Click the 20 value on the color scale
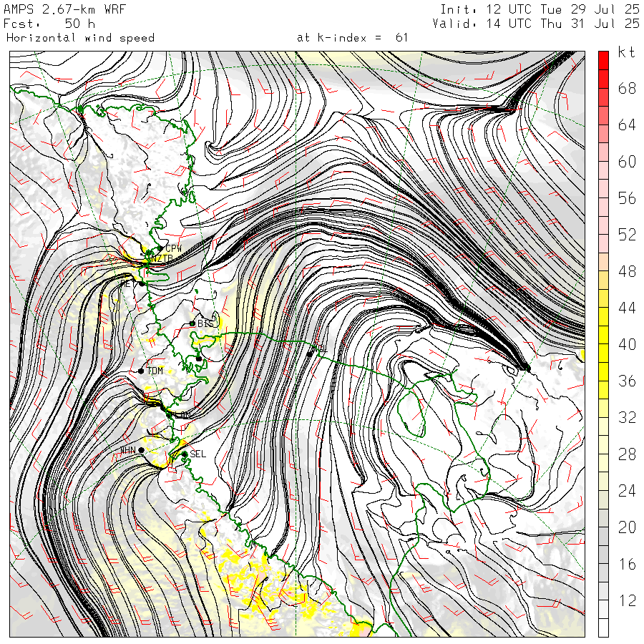 [x=627, y=527]
